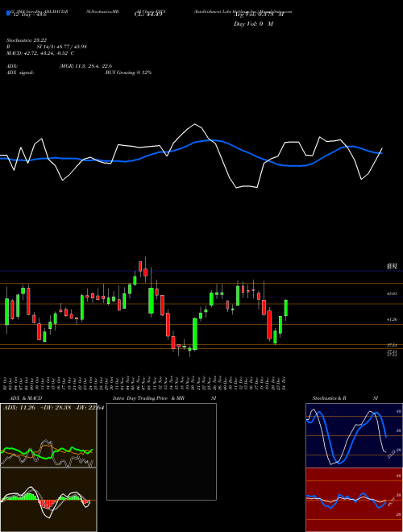This screenshot has height=532, width=403.
Task: Click the 45.01 price axis label
Action: 392,294
